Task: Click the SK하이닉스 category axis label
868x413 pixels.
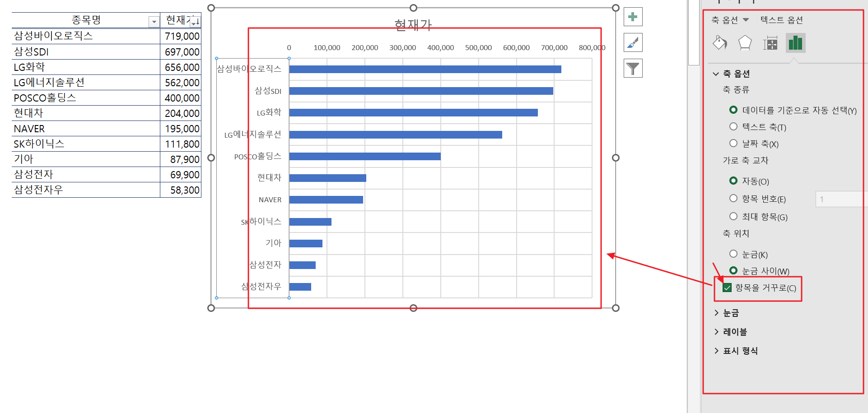Action: pos(261,221)
